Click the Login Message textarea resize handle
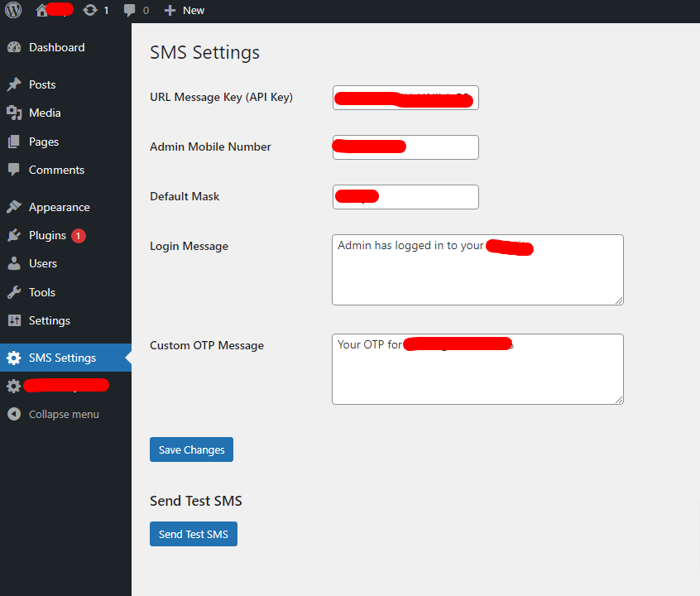The width and height of the screenshot is (700, 596). (619, 300)
